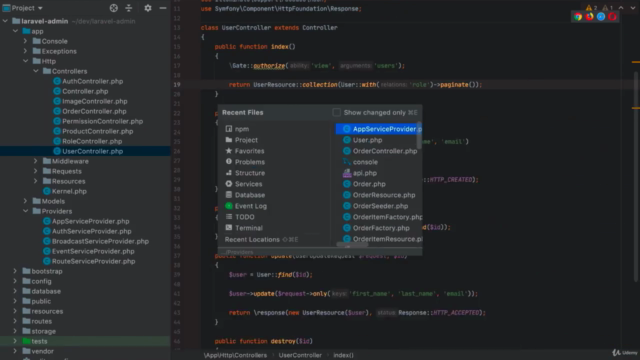Open EventServiceProvider.php in project tree
The width and height of the screenshot is (640, 360).
[93, 251]
